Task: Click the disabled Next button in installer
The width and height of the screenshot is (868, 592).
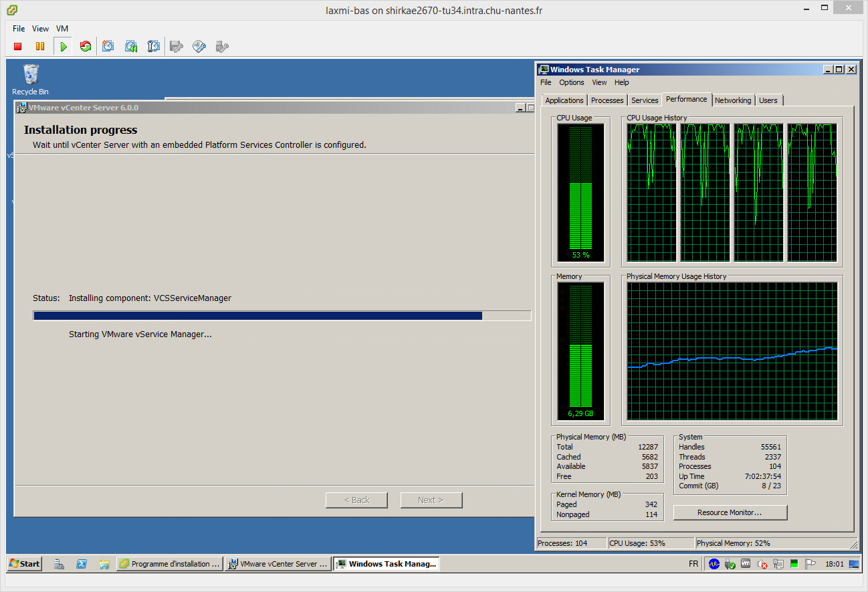Action: pyautogui.click(x=431, y=500)
